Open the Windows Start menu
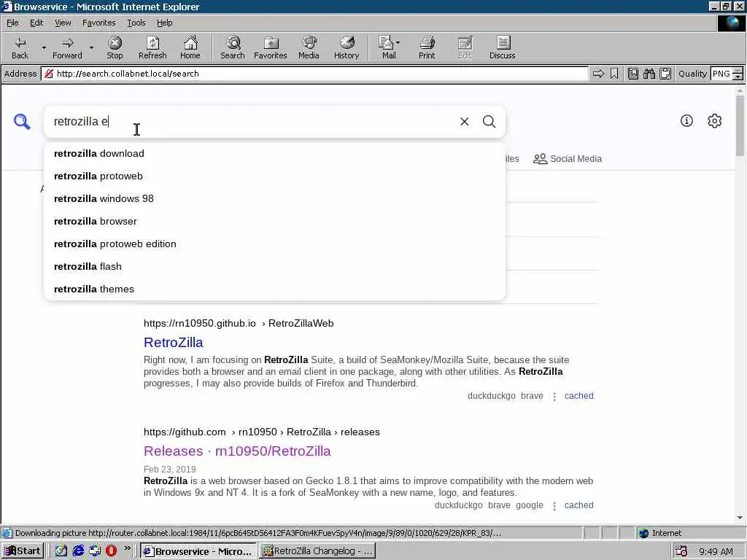Screen dimensions: 747x560 coord(23,551)
